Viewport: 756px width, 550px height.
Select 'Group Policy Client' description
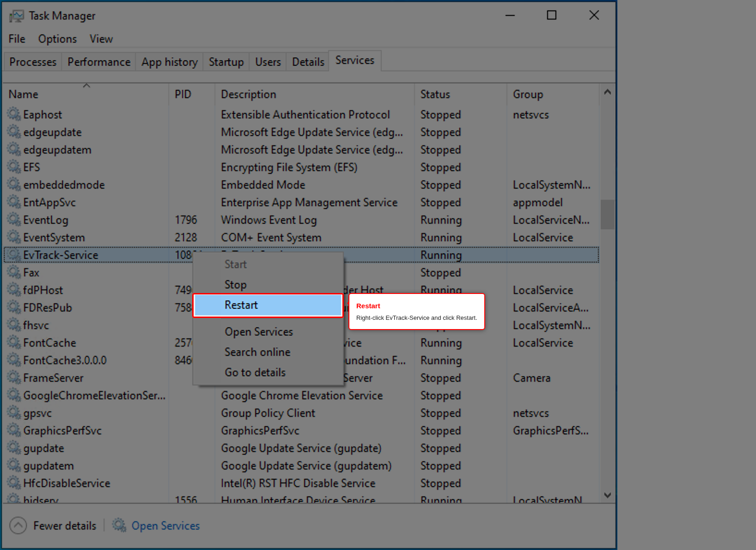click(268, 413)
